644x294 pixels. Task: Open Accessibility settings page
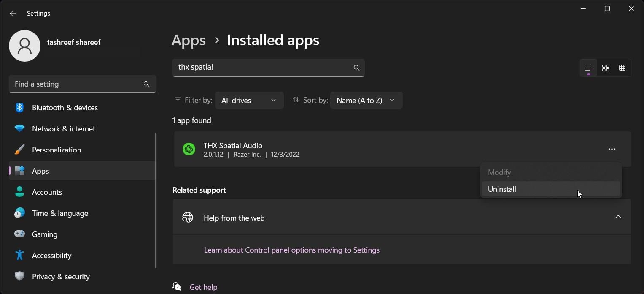82,256
